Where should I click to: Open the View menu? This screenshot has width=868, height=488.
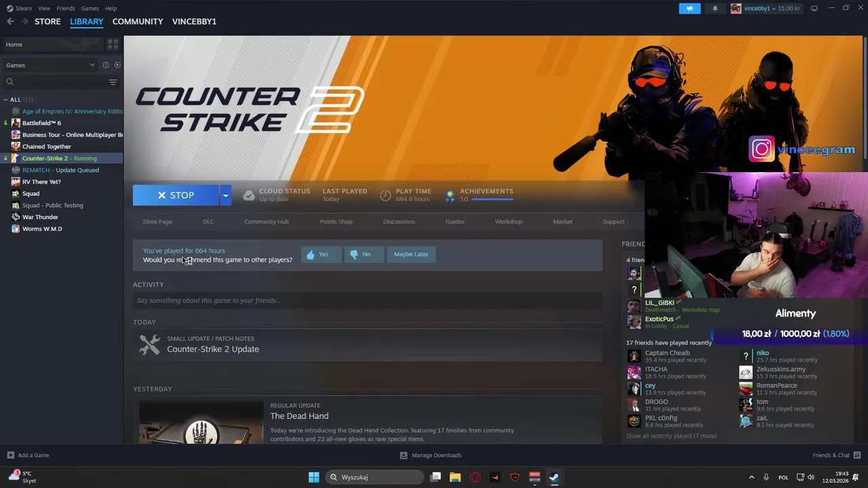[44, 8]
